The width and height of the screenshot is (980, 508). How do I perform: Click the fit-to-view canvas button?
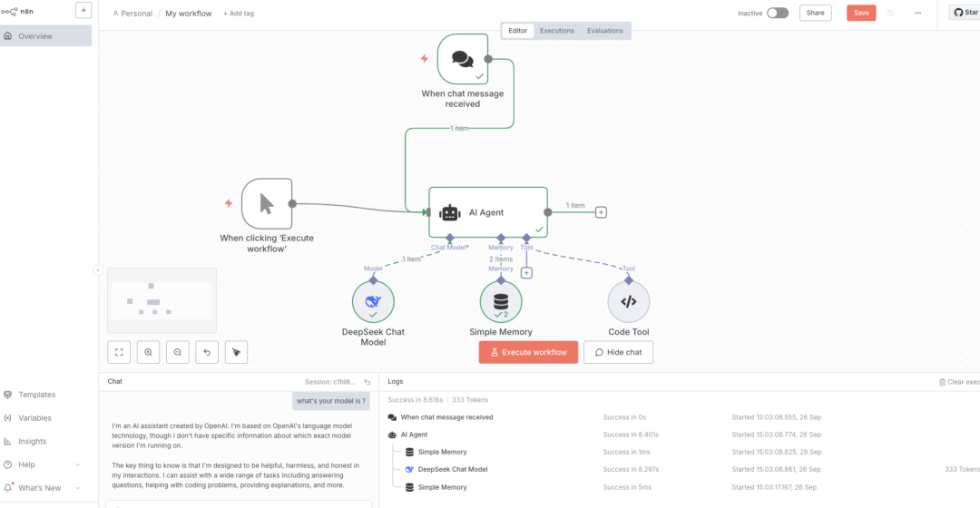119,352
